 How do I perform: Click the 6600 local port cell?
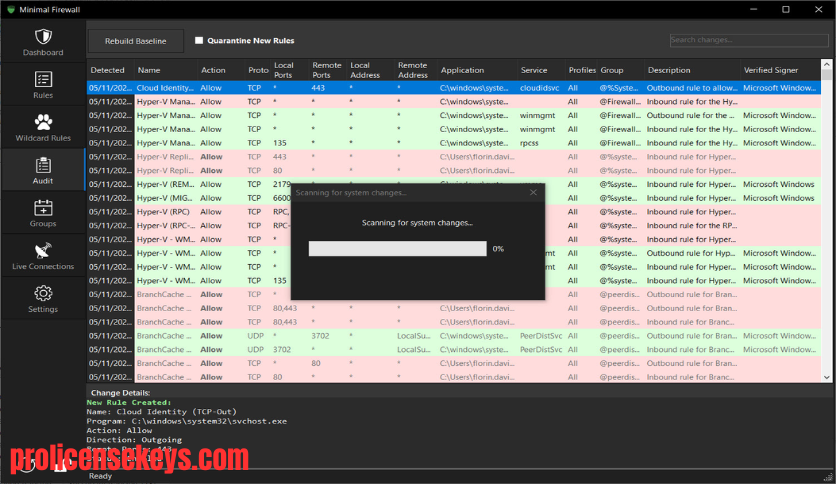pos(282,198)
